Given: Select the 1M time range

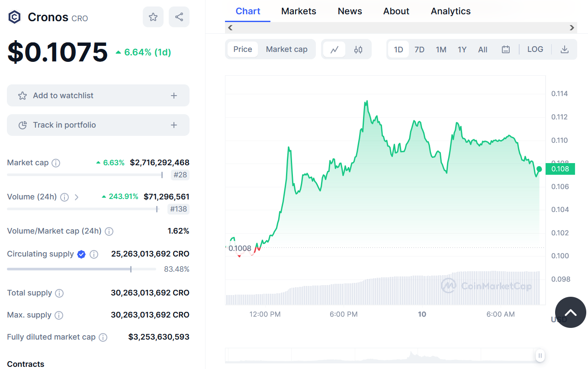Looking at the screenshot, I should tap(441, 49).
